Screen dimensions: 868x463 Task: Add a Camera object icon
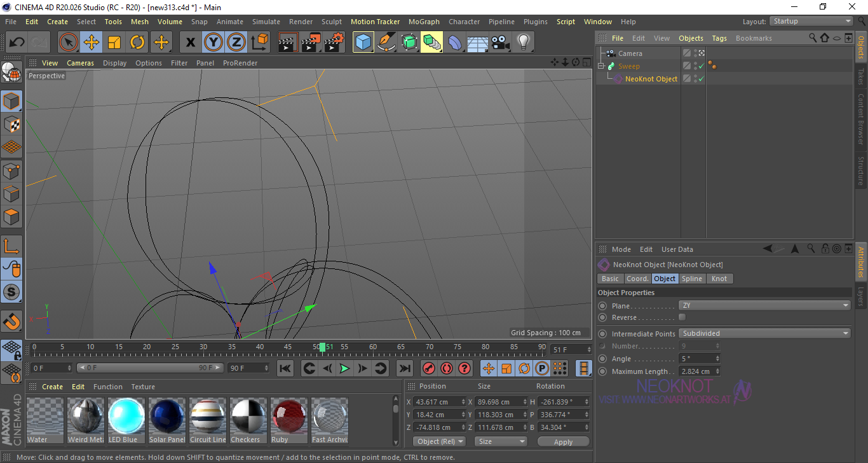click(x=500, y=43)
